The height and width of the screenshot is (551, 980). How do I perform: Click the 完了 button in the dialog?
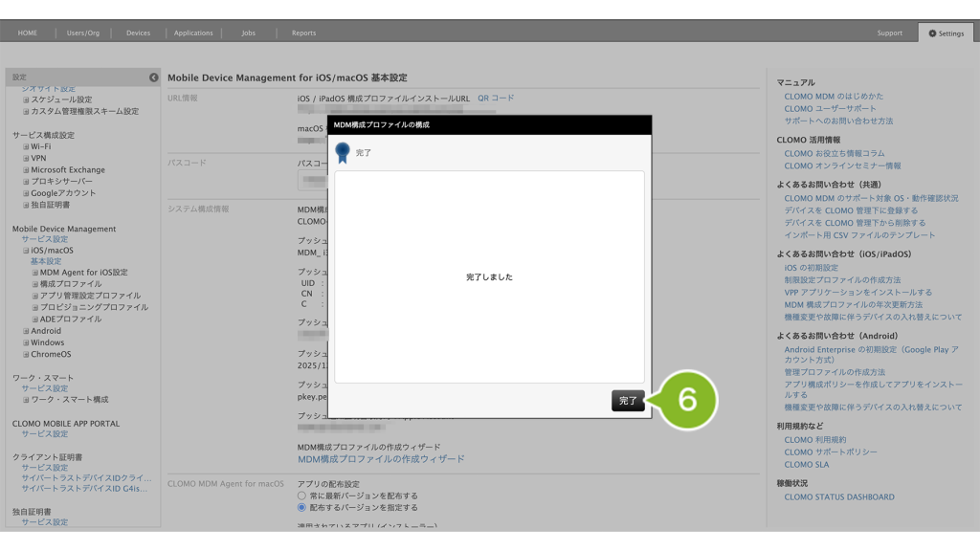[628, 401]
